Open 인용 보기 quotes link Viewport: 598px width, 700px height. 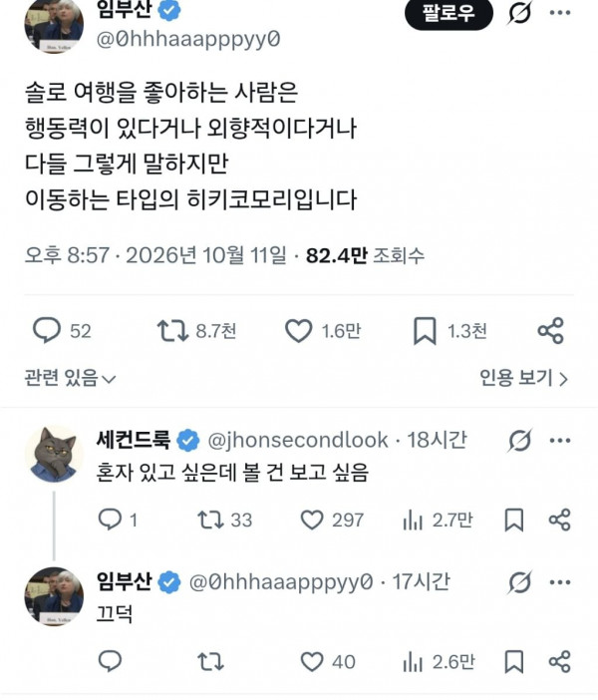tap(524, 378)
